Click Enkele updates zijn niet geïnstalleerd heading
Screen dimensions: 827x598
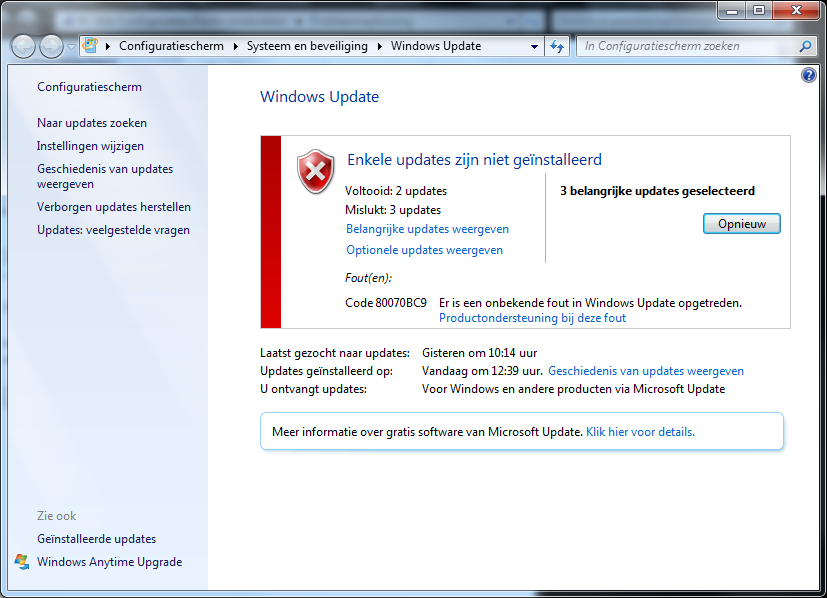point(474,159)
